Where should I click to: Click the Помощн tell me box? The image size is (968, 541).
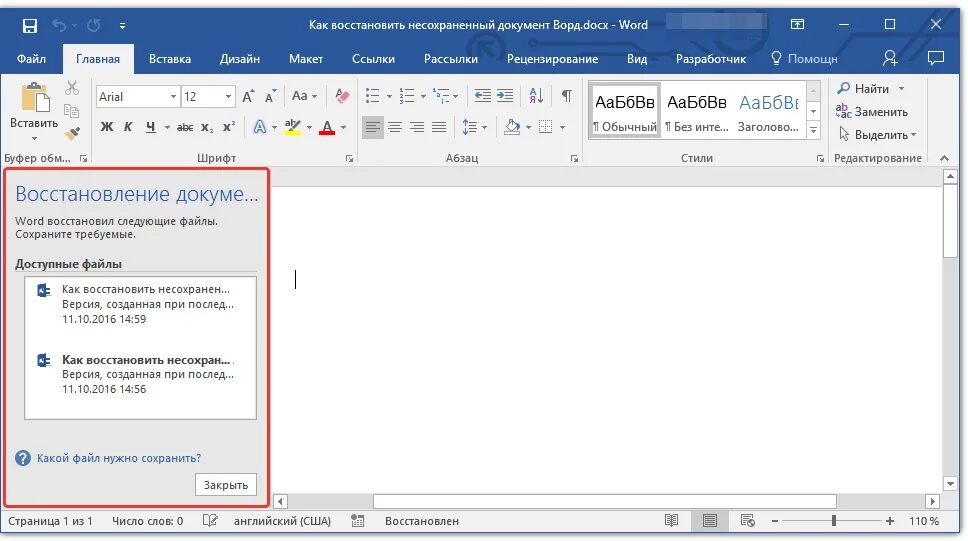805,59
